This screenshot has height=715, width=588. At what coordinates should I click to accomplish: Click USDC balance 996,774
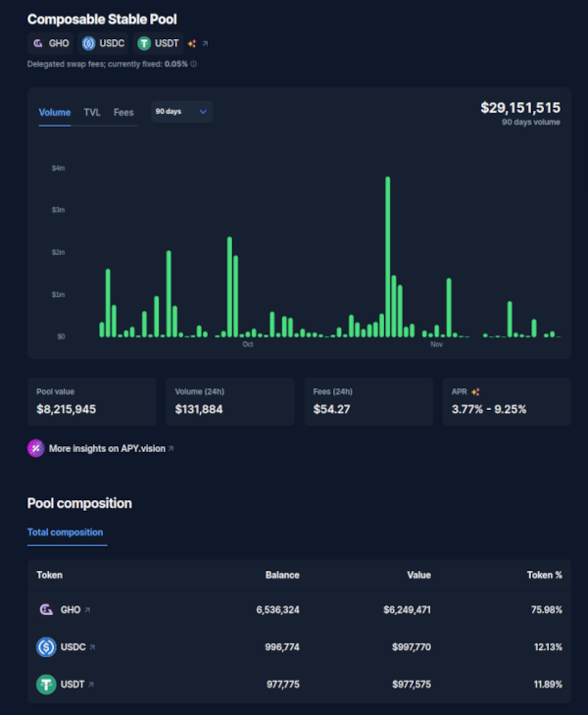coord(282,647)
